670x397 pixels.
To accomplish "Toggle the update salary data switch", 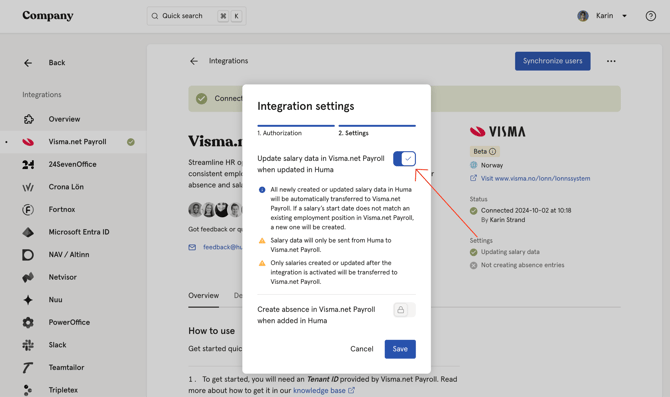I will click(404, 159).
